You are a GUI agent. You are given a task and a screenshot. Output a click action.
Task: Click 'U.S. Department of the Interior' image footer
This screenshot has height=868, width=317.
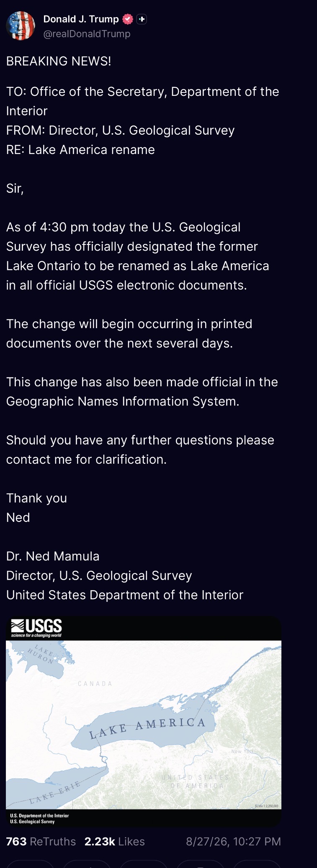coord(39,816)
